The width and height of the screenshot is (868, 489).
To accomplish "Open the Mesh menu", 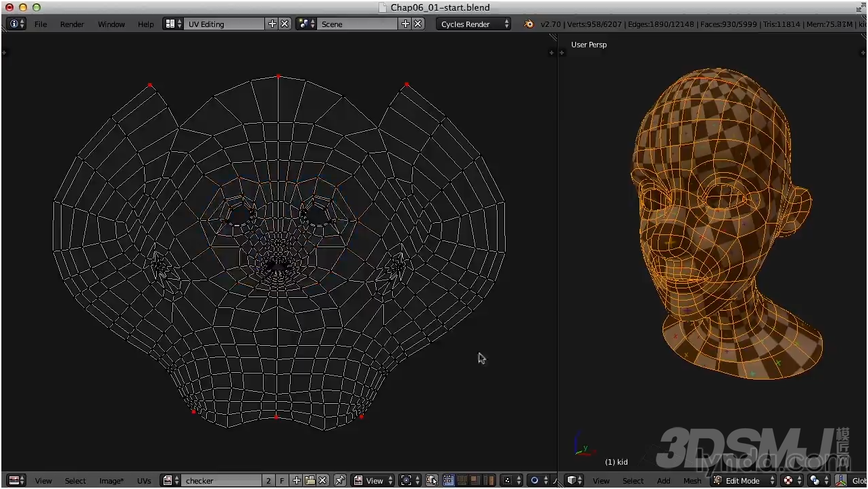I will click(692, 481).
